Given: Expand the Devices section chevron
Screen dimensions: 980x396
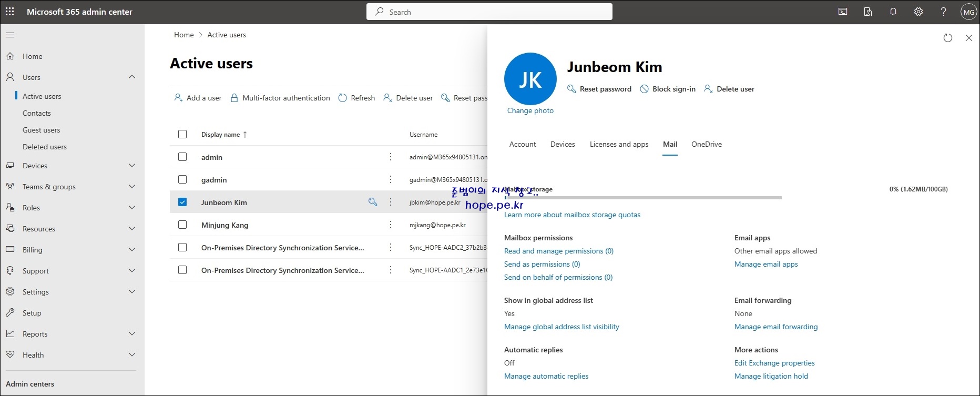Looking at the screenshot, I should (132, 166).
